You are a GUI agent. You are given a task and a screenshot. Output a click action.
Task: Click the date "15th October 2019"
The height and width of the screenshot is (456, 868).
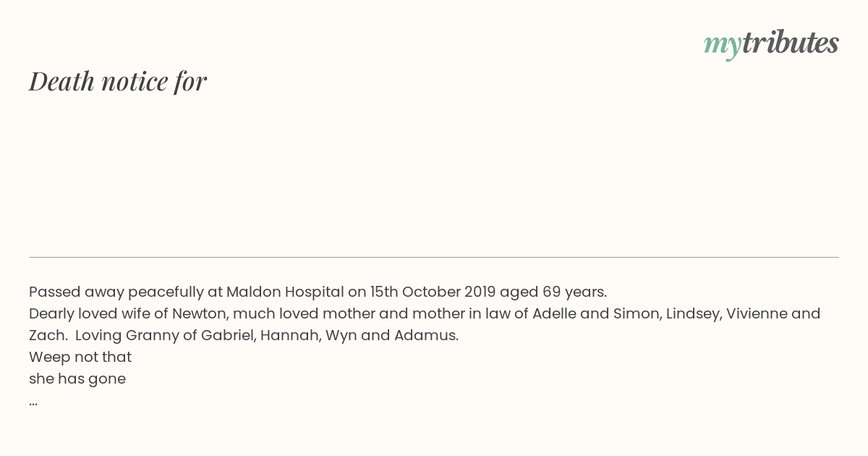[433, 292]
